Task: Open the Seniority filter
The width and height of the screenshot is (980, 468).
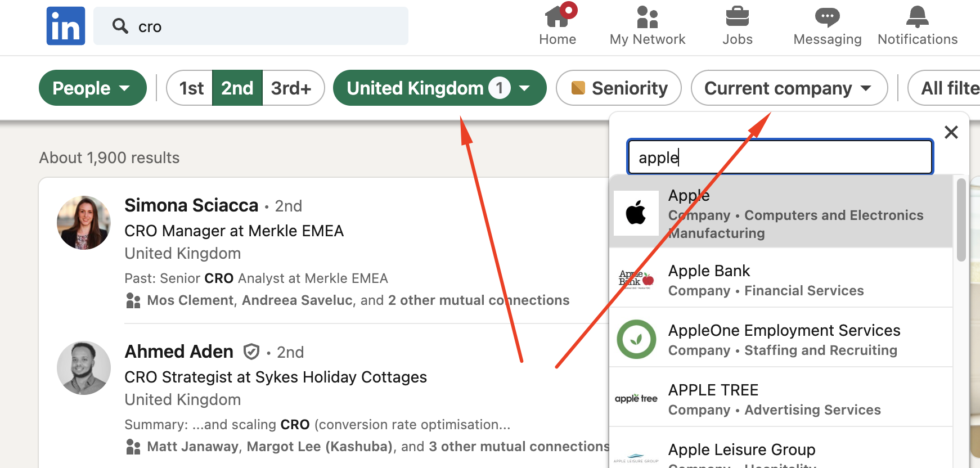Action: [x=618, y=88]
